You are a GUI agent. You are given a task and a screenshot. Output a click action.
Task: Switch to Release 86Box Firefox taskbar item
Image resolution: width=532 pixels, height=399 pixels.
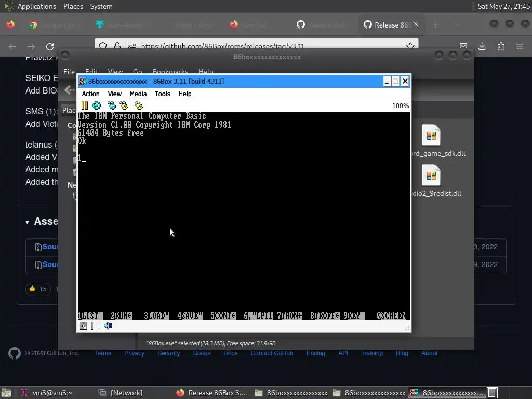212,393
